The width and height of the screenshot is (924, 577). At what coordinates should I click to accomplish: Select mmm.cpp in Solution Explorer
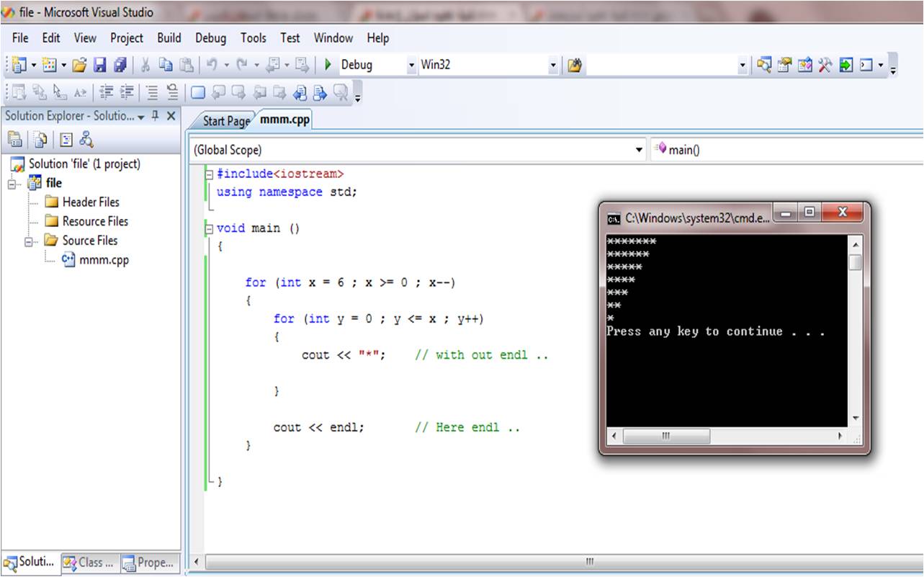coord(104,260)
